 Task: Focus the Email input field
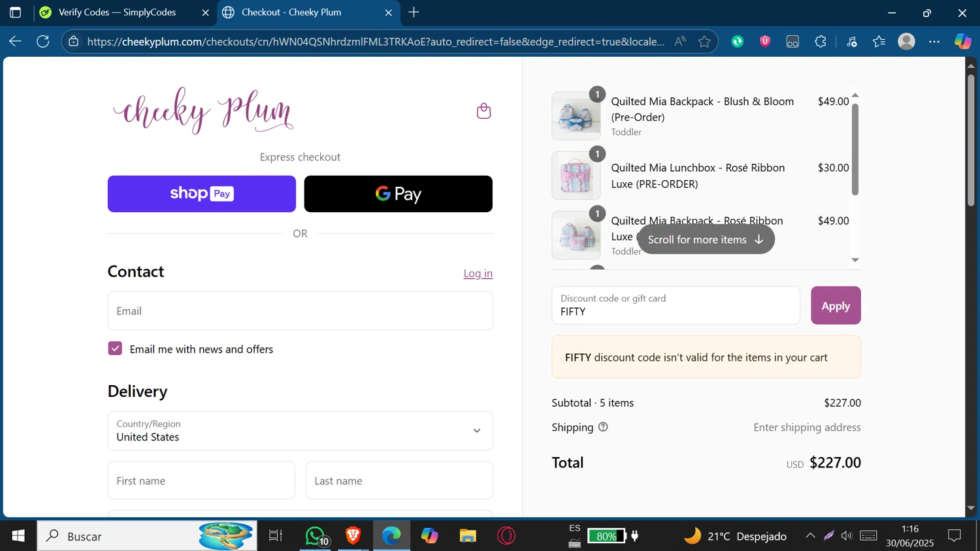[300, 311]
